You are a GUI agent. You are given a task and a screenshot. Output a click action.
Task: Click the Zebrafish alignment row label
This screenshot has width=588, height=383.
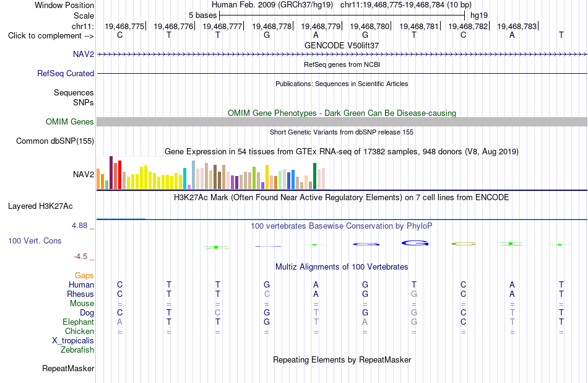point(77,350)
